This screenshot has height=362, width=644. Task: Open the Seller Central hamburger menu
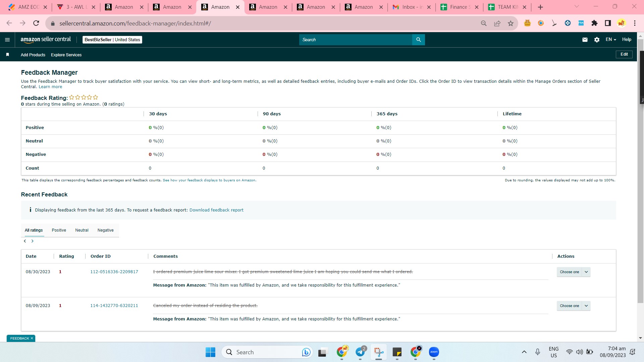click(7, 40)
